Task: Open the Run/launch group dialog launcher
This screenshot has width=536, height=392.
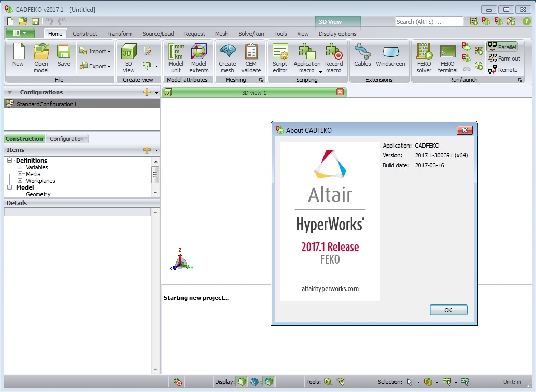Action: pos(520,80)
